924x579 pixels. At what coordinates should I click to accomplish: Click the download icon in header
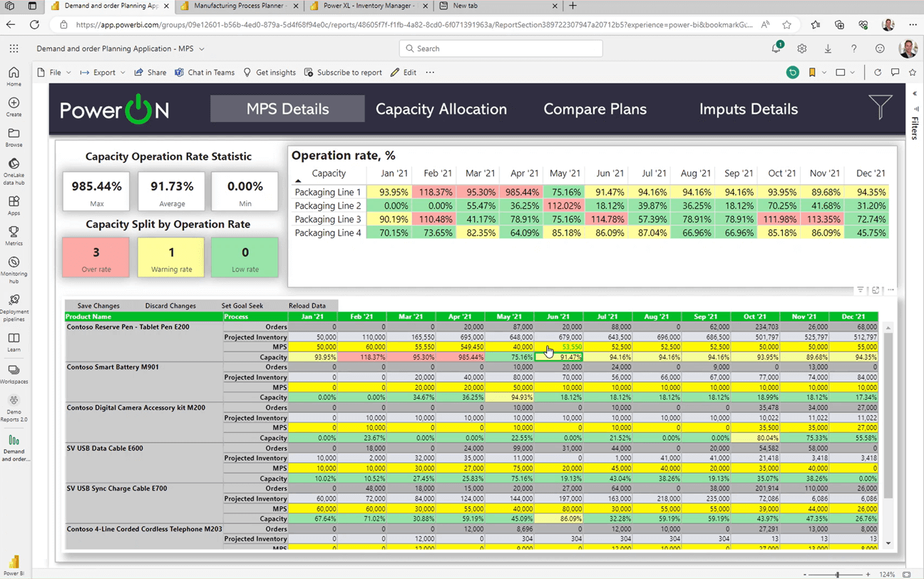tap(828, 48)
